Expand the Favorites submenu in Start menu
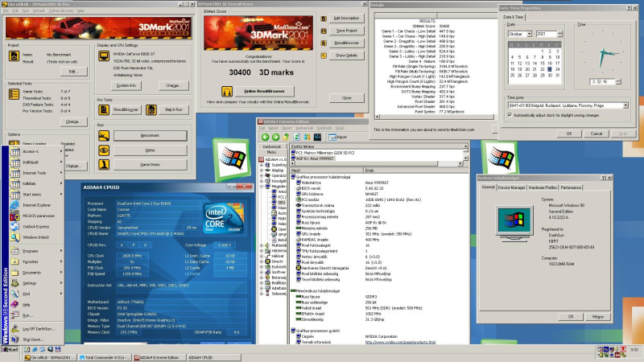644x362 pixels. pos(36,261)
